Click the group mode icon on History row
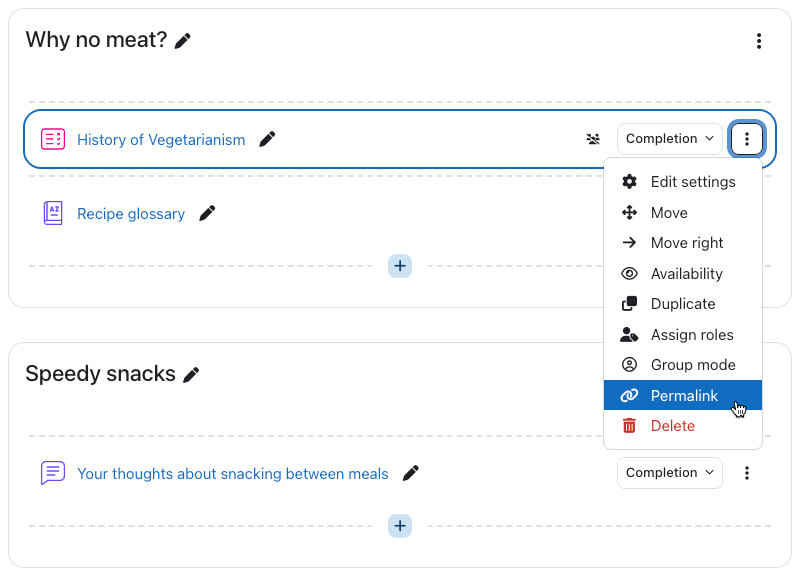This screenshot has width=798, height=579. pyautogui.click(x=593, y=139)
